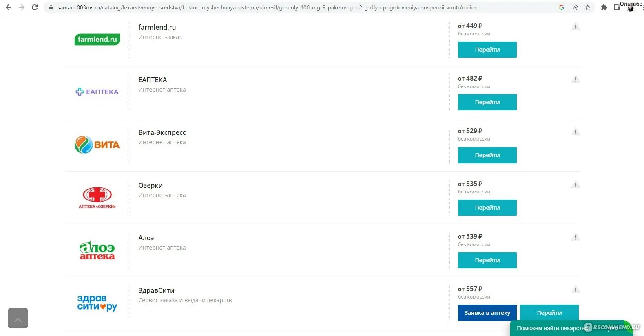644x336 pixels.
Task: Bookmark page using the star icon
Action: pyautogui.click(x=588, y=7)
